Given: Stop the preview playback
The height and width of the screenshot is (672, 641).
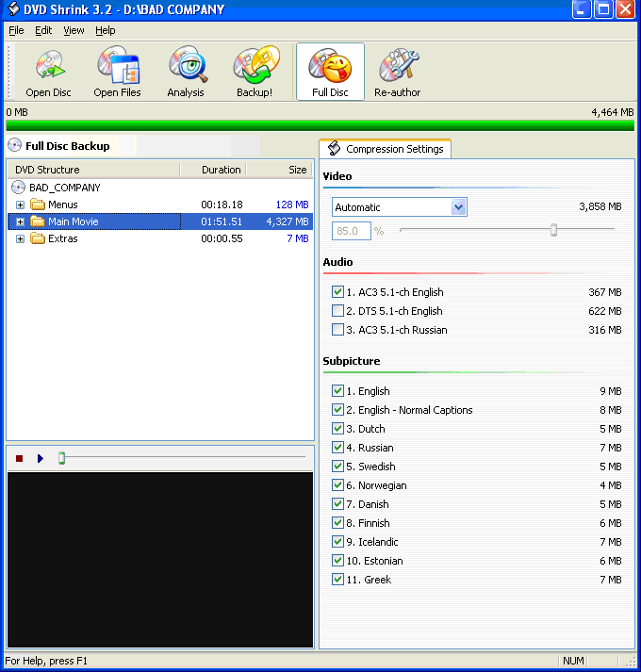Looking at the screenshot, I should point(19,459).
